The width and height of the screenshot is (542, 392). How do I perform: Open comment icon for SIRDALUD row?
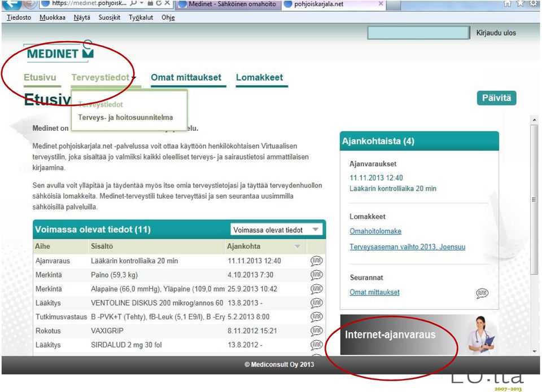click(x=316, y=345)
